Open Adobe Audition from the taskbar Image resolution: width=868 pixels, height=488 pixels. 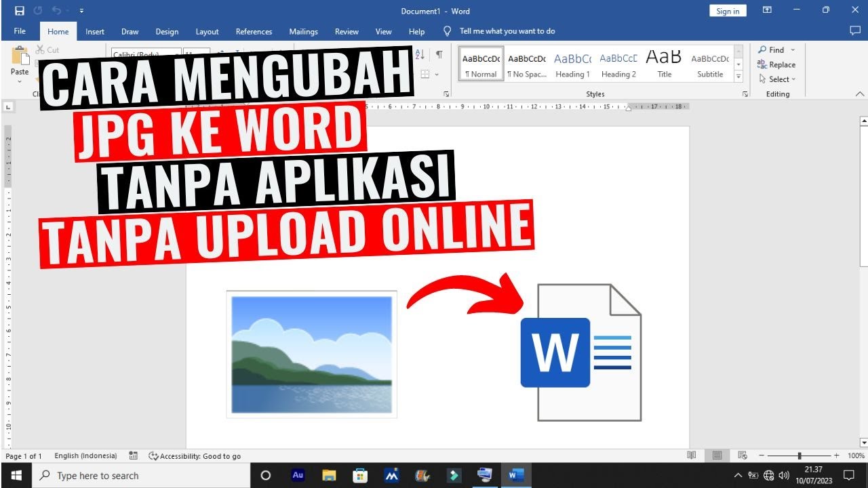[298, 475]
